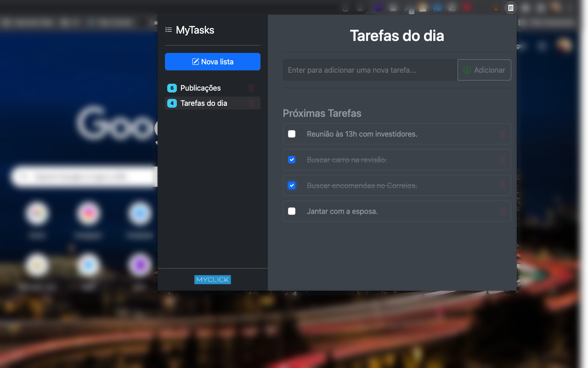Remove the 'Reunião às 13h com investidores' task
The width and height of the screenshot is (588, 368).
pos(503,134)
